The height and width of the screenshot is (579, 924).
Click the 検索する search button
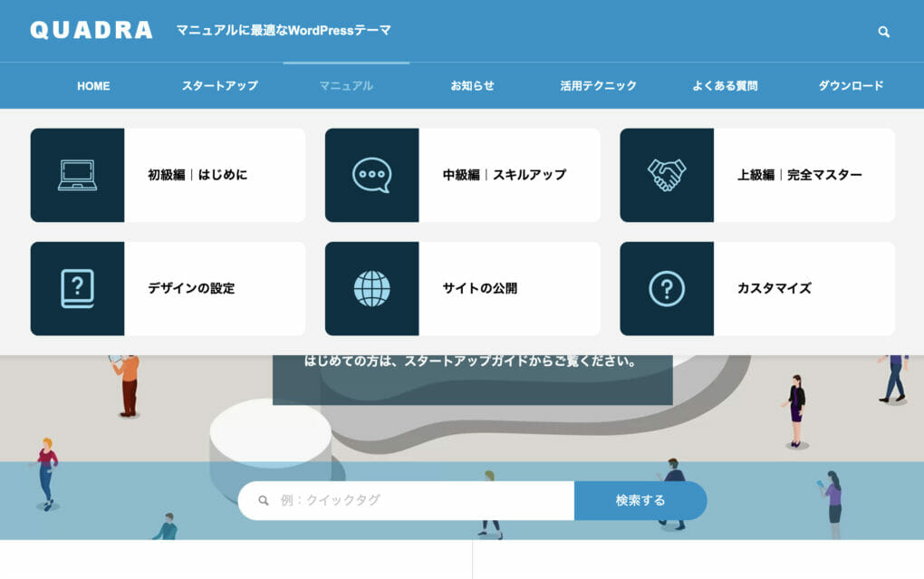pos(640,499)
